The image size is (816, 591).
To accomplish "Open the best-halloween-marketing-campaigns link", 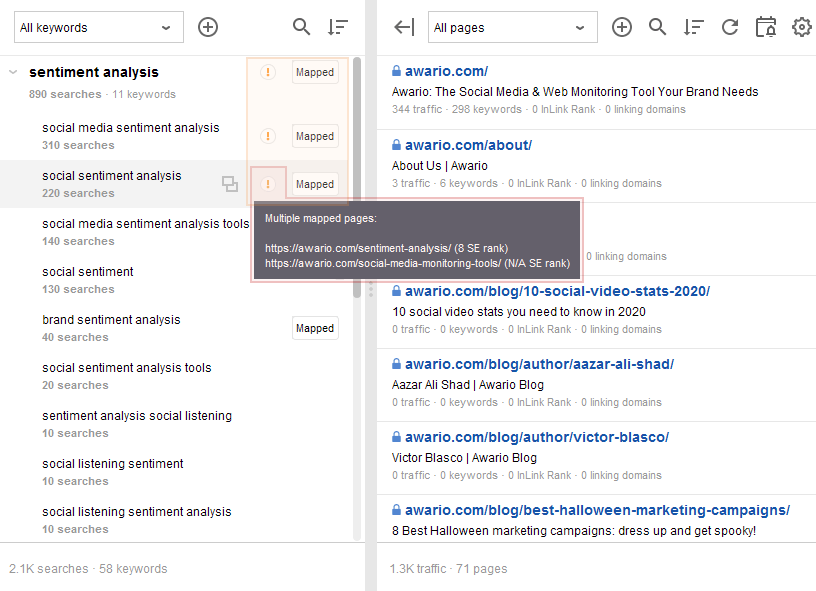I will tap(597, 510).
